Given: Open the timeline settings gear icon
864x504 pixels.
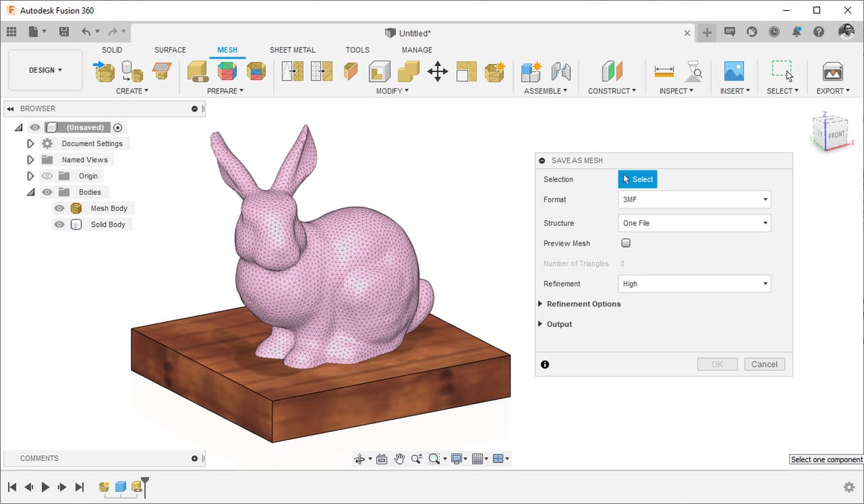Looking at the screenshot, I should click(849, 487).
